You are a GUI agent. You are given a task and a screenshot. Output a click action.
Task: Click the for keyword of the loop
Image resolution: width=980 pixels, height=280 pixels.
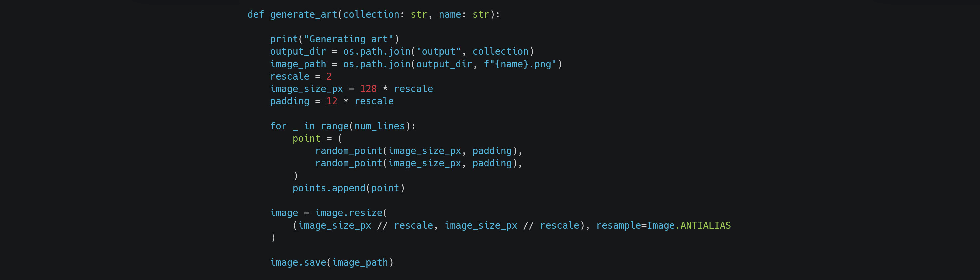278,126
